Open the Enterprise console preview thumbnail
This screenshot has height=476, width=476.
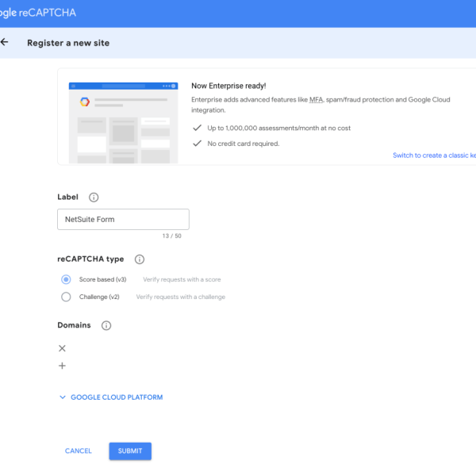123,123
